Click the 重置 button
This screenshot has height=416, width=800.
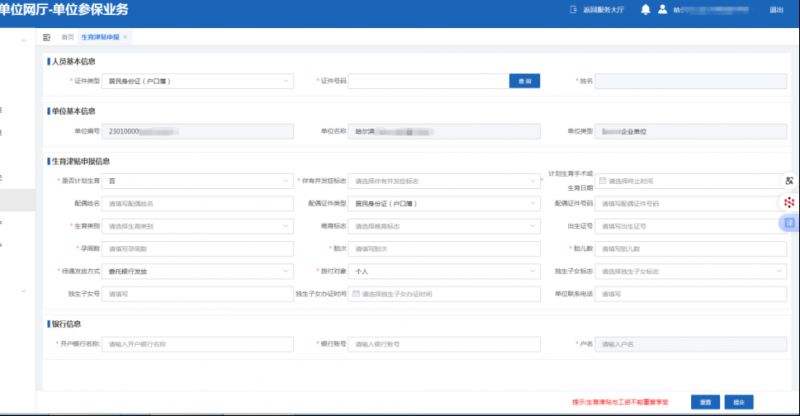(x=705, y=401)
